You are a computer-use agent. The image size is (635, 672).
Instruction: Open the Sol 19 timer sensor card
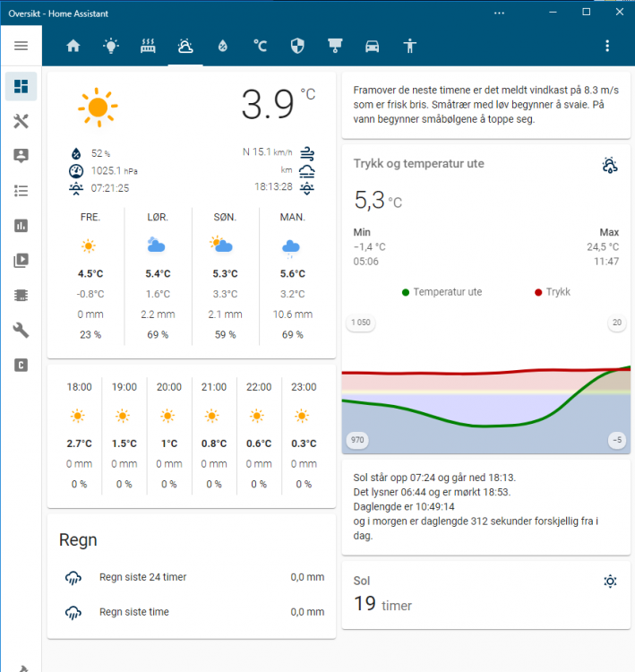tap(486, 594)
